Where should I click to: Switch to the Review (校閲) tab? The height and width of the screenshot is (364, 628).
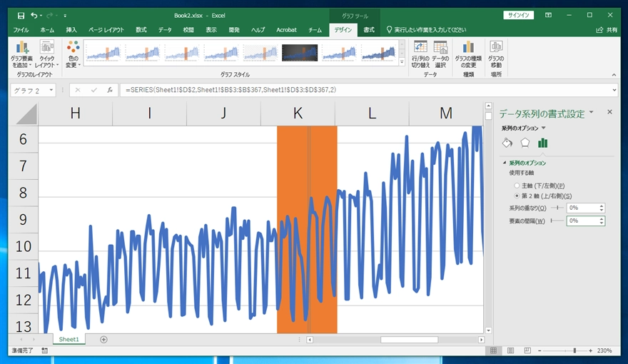pos(188,30)
